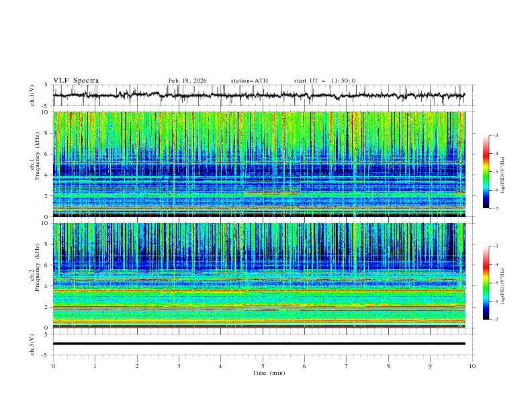532x411 pixels.
Task: Click the "ch.1(V)" axis label
Action: [32, 95]
